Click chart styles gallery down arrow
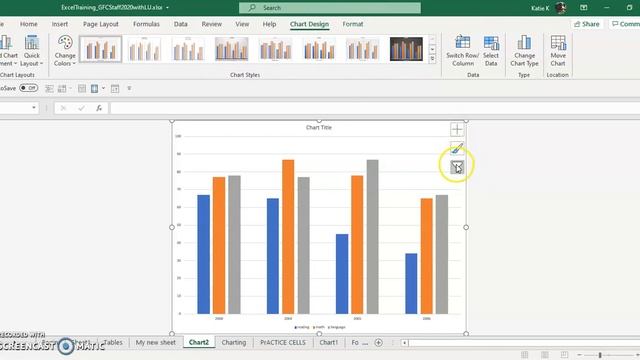Viewport: 640px width, 360px height. [432, 49]
